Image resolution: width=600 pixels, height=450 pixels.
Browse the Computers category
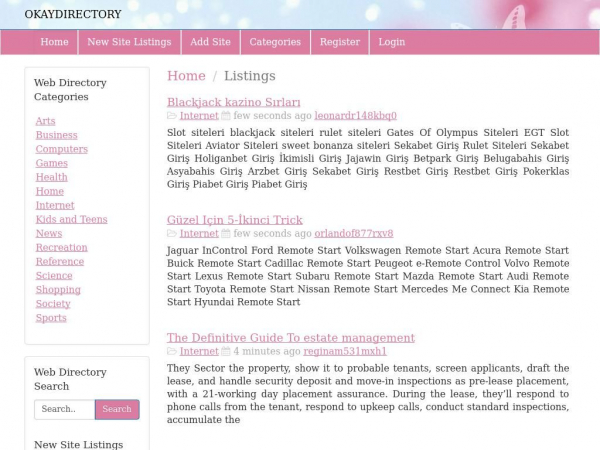click(62, 149)
